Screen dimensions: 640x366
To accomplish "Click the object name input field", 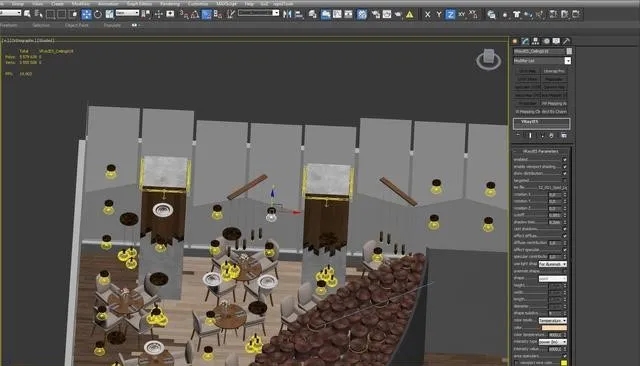I will coord(539,51).
